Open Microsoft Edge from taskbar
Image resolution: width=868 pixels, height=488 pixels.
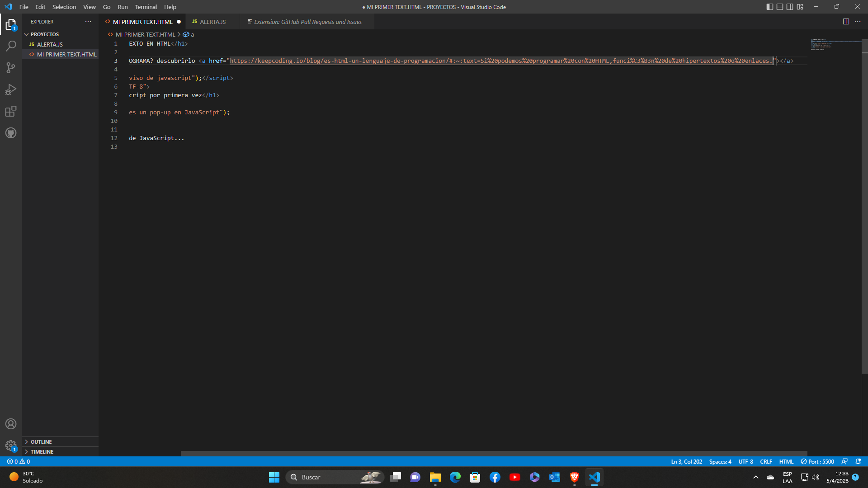click(x=455, y=477)
